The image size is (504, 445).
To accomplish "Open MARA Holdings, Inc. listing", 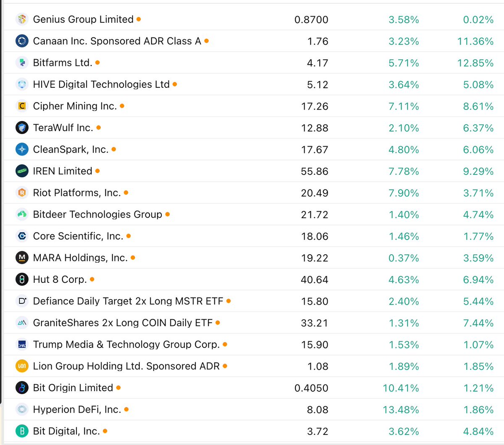I will tap(80, 258).
